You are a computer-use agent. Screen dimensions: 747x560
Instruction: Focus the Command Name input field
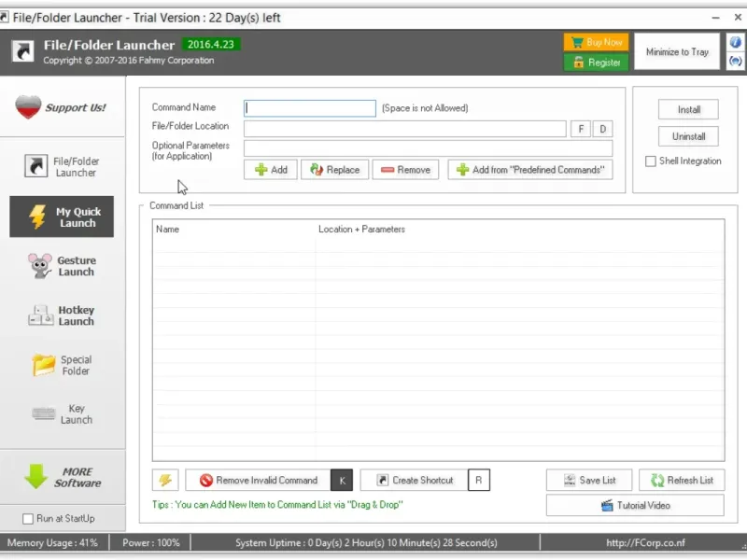tap(310, 108)
